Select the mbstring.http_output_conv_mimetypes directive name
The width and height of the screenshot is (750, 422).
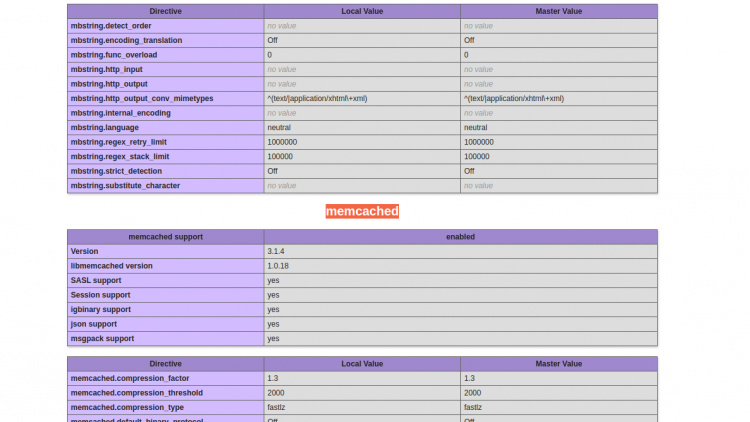pos(142,99)
